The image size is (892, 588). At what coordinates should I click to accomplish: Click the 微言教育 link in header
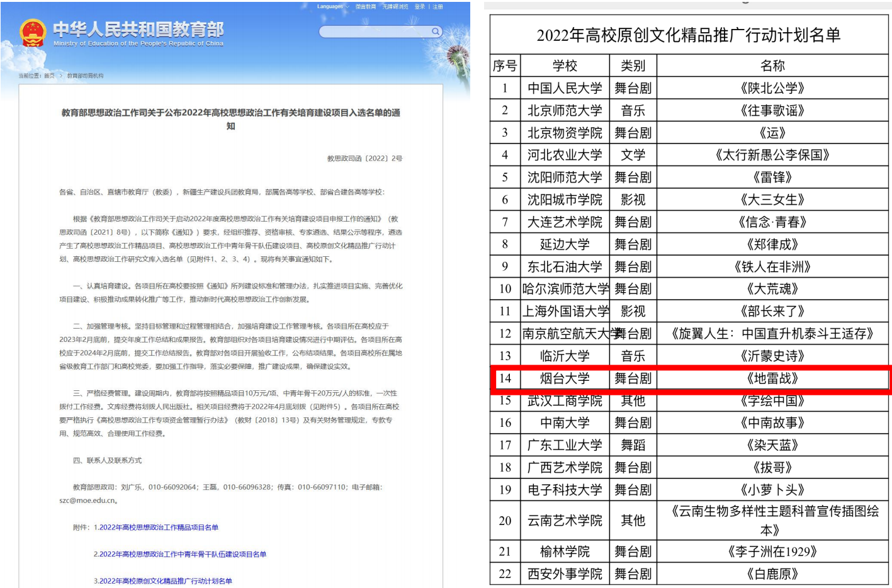(366, 7)
